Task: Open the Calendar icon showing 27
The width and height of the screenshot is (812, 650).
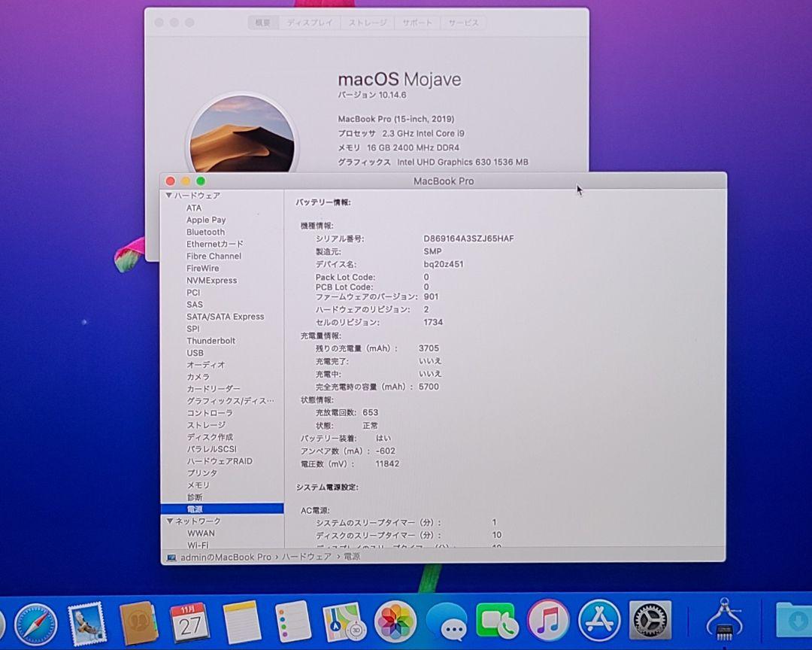Action: point(189,622)
